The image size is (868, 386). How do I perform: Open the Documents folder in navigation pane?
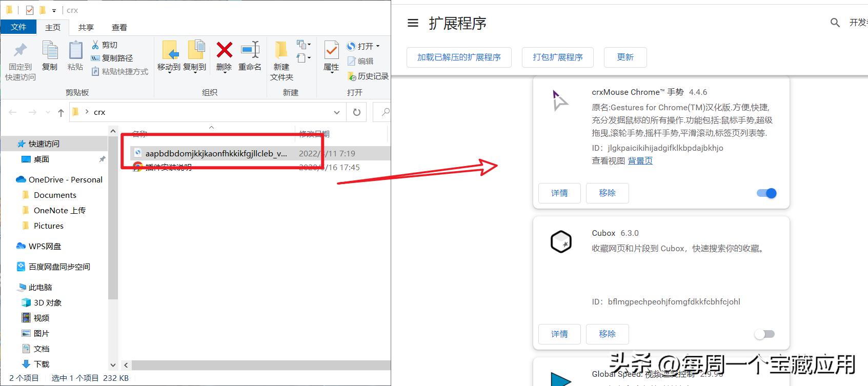point(54,195)
